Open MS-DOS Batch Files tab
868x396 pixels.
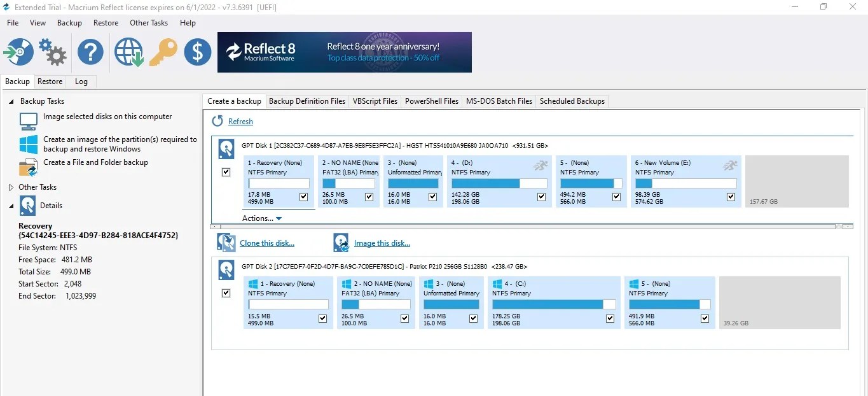pyautogui.click(x=499, y=101)
